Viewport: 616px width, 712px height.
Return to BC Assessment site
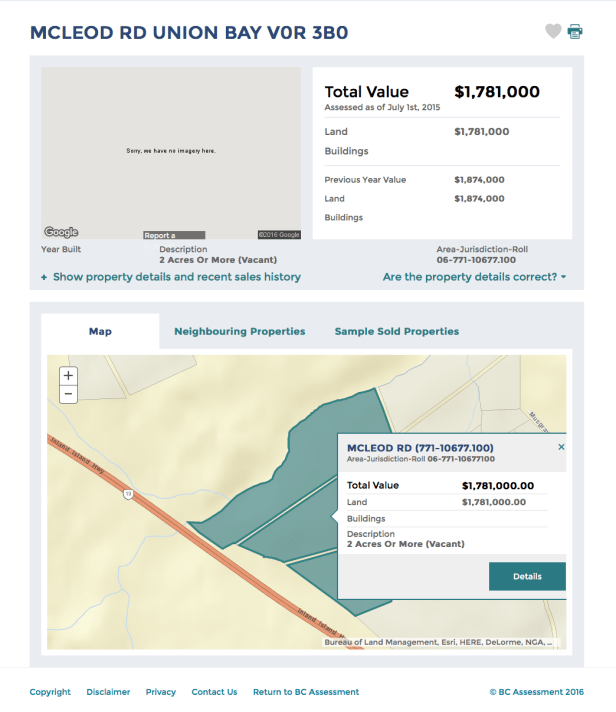coord(306,692)
